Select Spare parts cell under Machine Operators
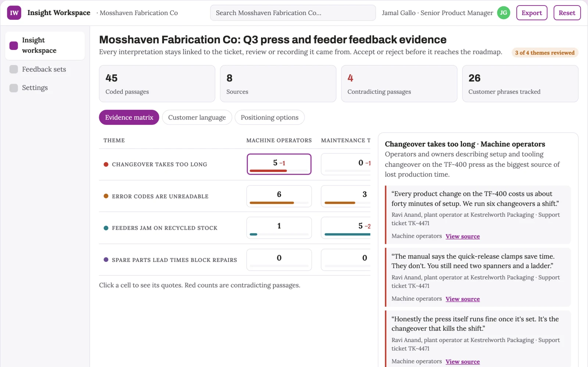The image size is (588, 367). click(x=279, y=260)
